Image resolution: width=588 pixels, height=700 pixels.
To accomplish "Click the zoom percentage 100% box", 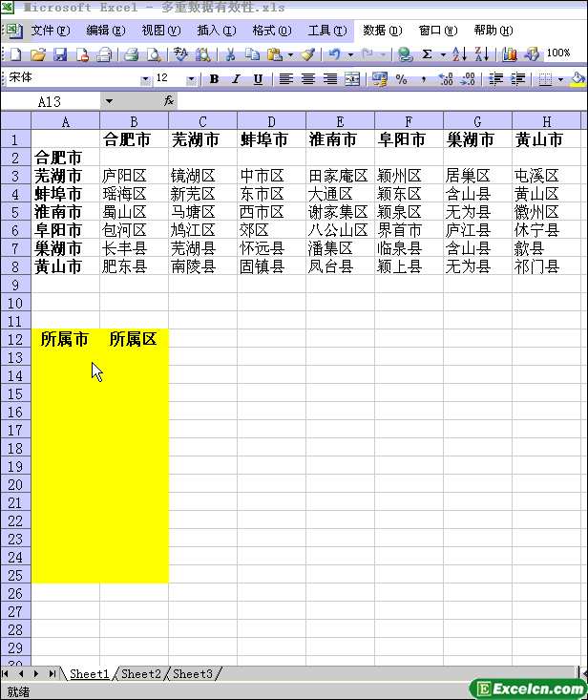I will pyautogui.click(x=558, y=53).
